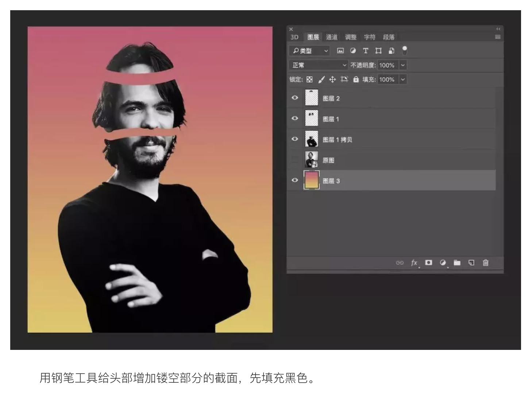Lock all padlock icon
Viewport: 532px width, 398px height.
pyautogui.click(x=356, y=79)
